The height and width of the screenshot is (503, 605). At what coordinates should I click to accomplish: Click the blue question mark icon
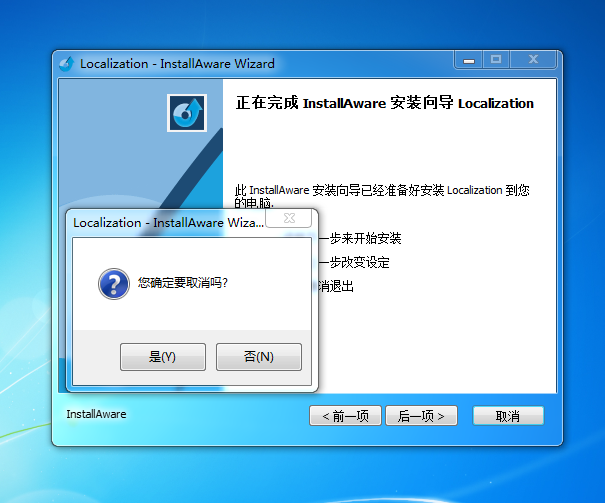pyautogui.click(x=114, y=284)
